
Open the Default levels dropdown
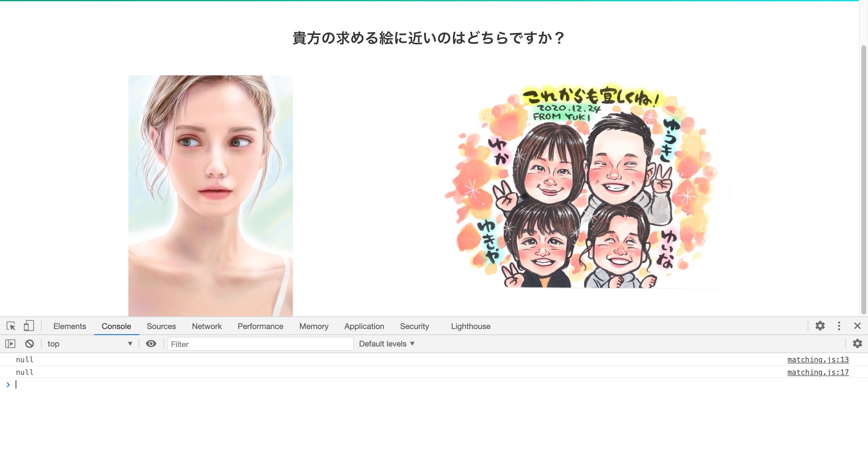tap(386, 344)
